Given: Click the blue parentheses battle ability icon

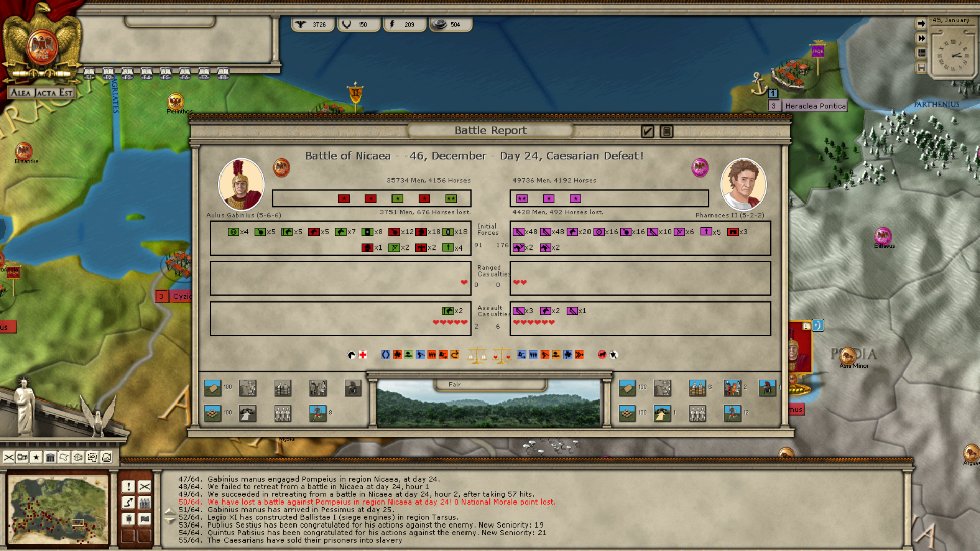Looking at the screenshot, I should click(x=385, y=355).
